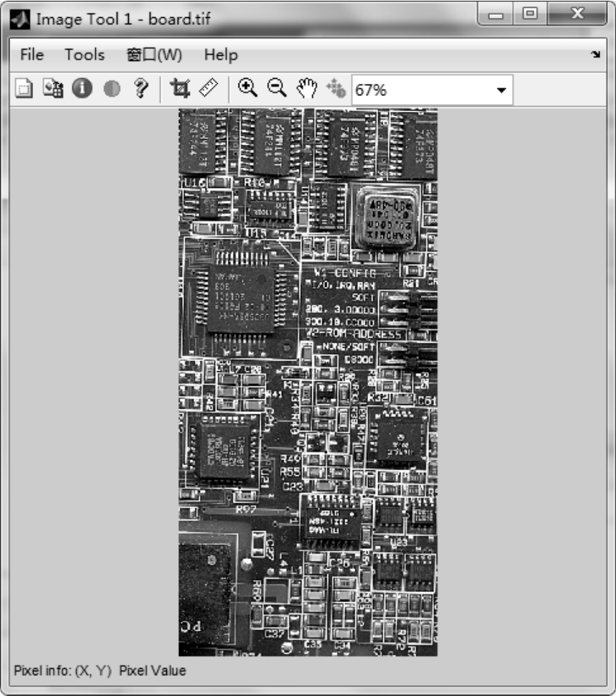
Task: Open the Adjust Contrast tool
Action: [x=111, y=89]
